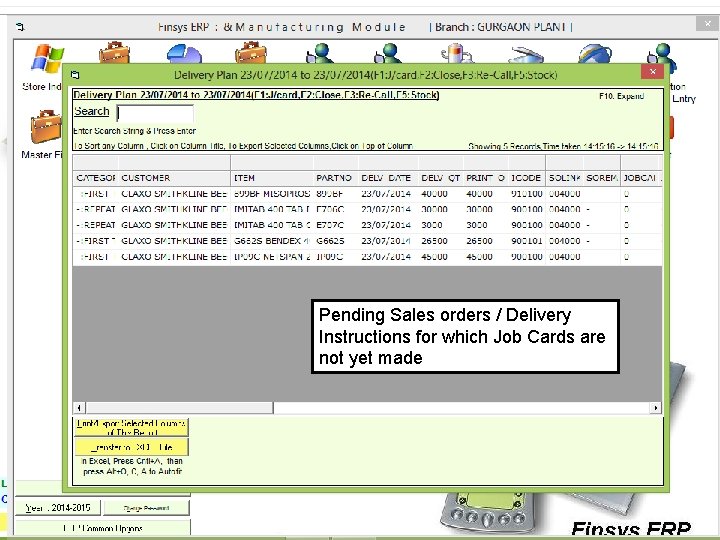
Task: Click the Delivery Plan dialog title icon
Action: pos(75,75)
